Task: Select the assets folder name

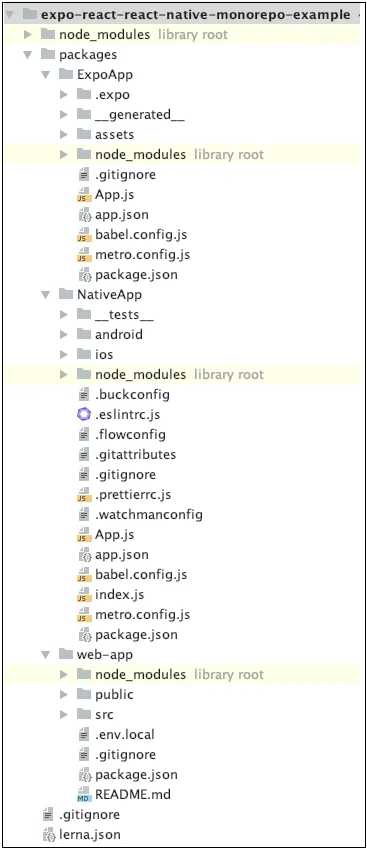Action: [115, 135]
